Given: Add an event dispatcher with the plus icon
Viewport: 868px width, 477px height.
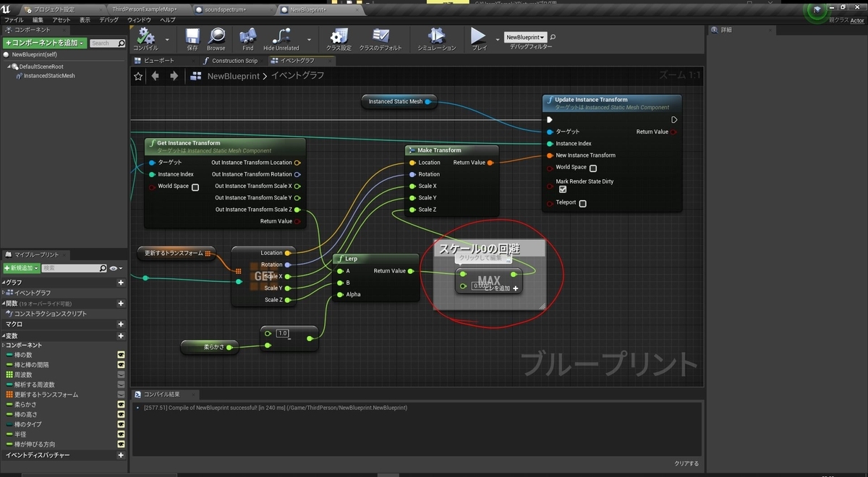Looking at the screenshot, I should [121, 455].
